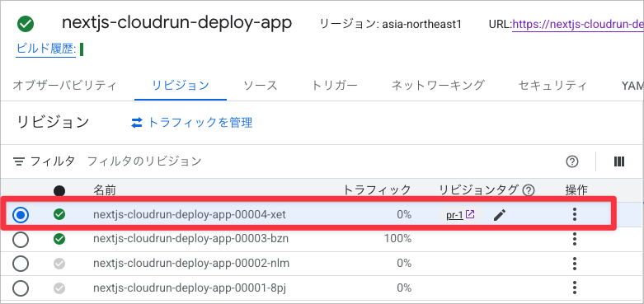Focus the フィルタのリビジョン filter input
The image size is (644, 304).
(x=144, y=161)
